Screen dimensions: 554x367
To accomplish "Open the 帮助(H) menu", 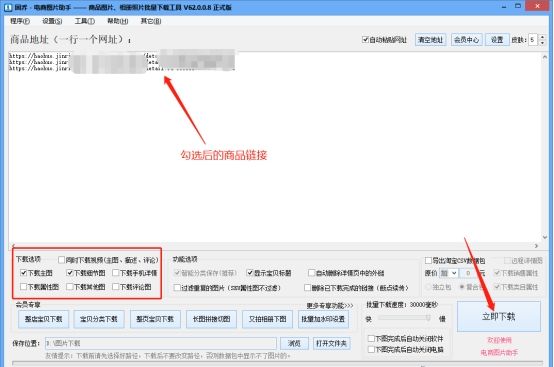I will coord(118,21).
